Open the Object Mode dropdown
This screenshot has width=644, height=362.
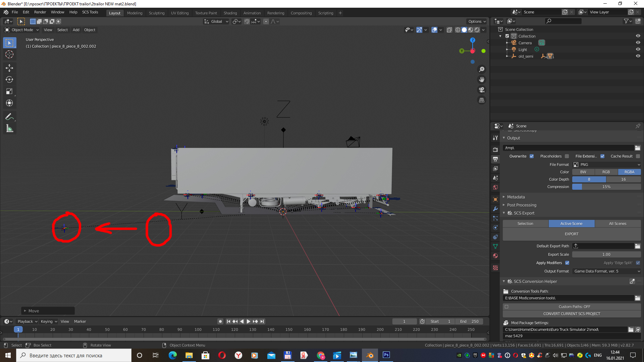pos(22,30)
